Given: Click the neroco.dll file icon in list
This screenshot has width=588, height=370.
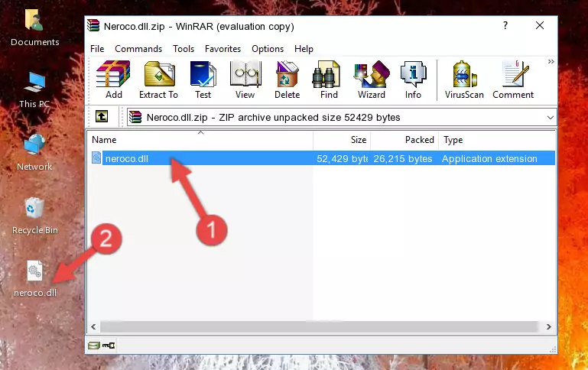Looking at the screenshot, I should tap(96, 157).
